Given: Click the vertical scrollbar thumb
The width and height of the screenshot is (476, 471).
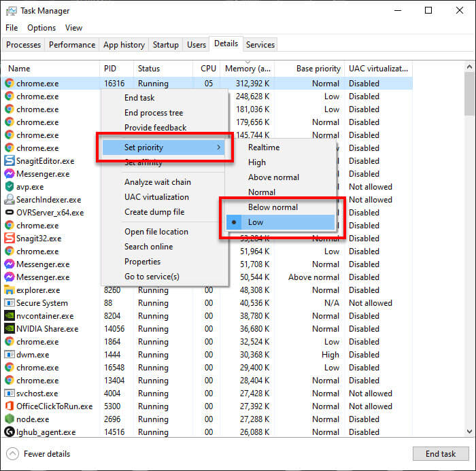Looking at the screenshot, I should (469, 94).
